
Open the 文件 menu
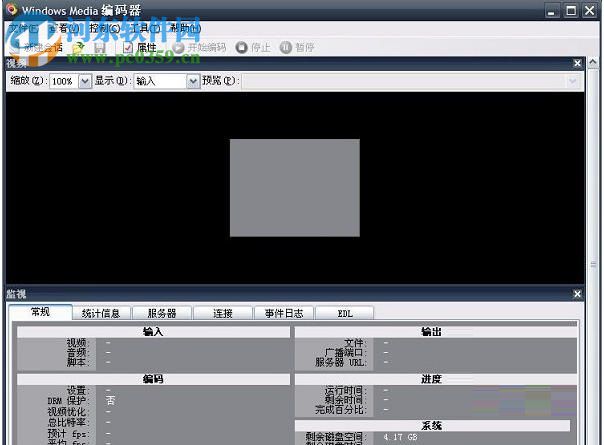pyautogui.click(x=23, y=28)
